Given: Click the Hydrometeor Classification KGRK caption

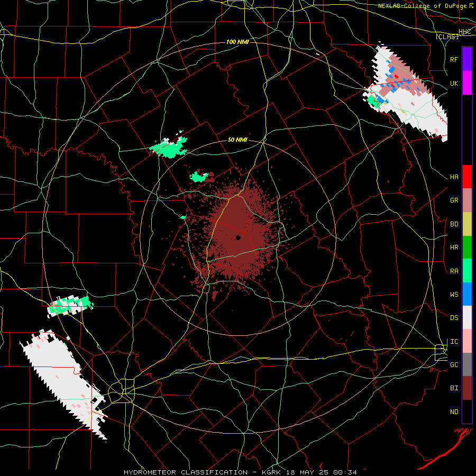Looking at the screenshot, I should (240, 472).
